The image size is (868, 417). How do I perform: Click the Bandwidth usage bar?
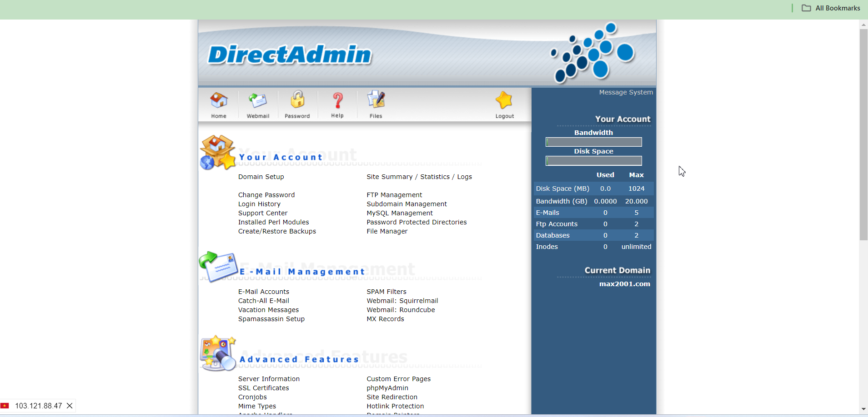point(594,142)
